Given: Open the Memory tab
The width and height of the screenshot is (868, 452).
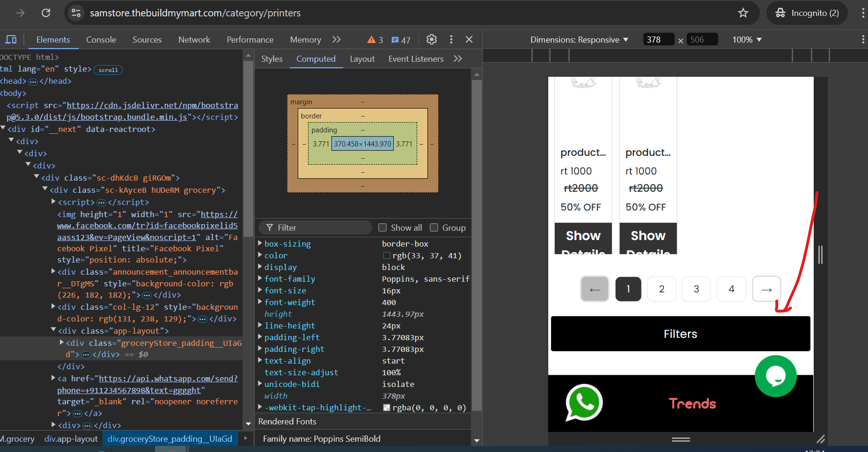Looking at the screenshot, I should coord(306,40).
